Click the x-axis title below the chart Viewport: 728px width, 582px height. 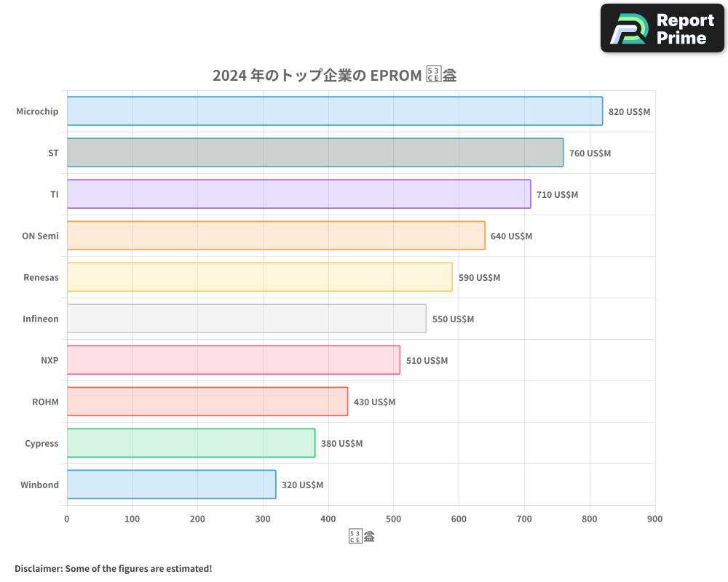[361, 535]
